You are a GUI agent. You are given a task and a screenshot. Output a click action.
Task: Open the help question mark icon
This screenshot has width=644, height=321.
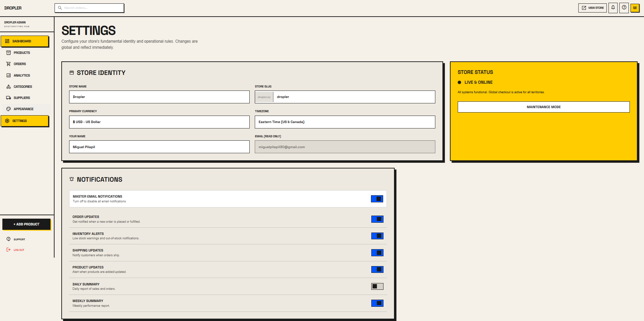point(624,8)
